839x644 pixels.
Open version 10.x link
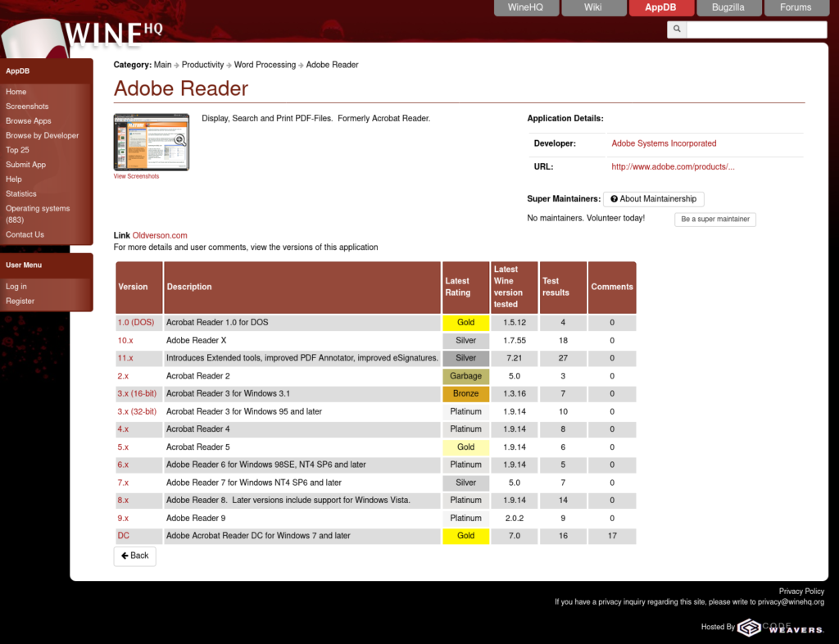click(125, 340)
